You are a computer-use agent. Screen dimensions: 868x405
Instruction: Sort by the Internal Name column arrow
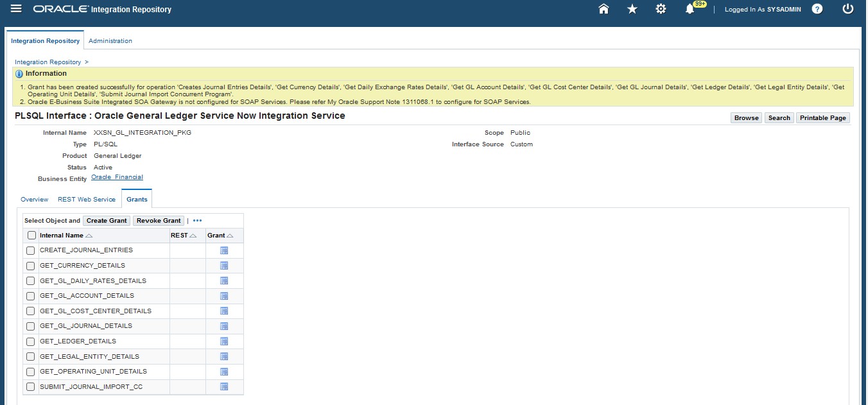click(89, 236)
